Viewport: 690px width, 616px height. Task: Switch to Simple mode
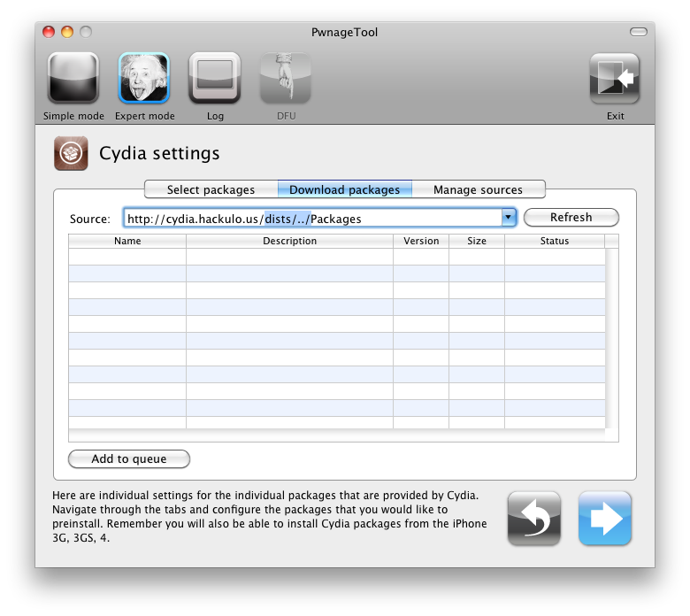click(x=73, y=78)
